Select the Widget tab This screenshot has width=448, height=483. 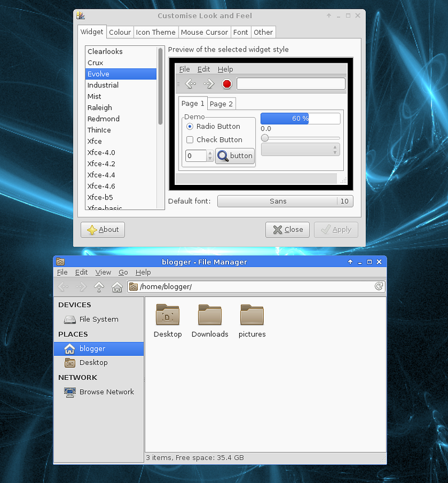(92, 32)
